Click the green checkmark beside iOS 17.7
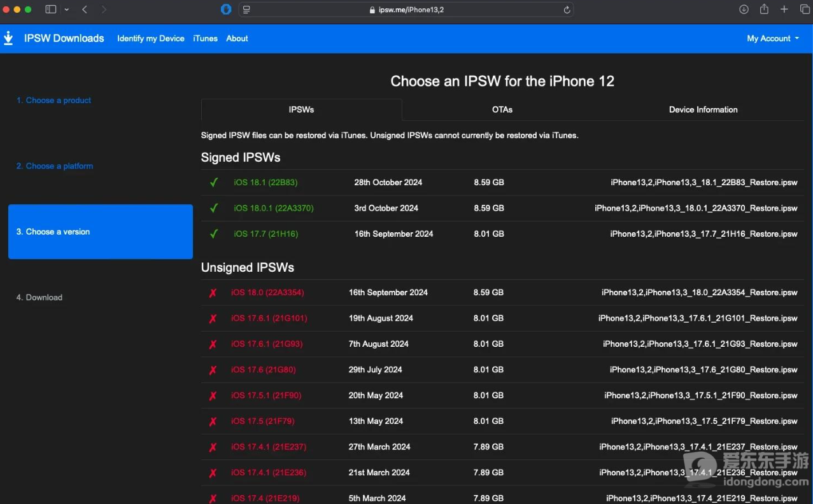813x504 pixels. point(214,234)
